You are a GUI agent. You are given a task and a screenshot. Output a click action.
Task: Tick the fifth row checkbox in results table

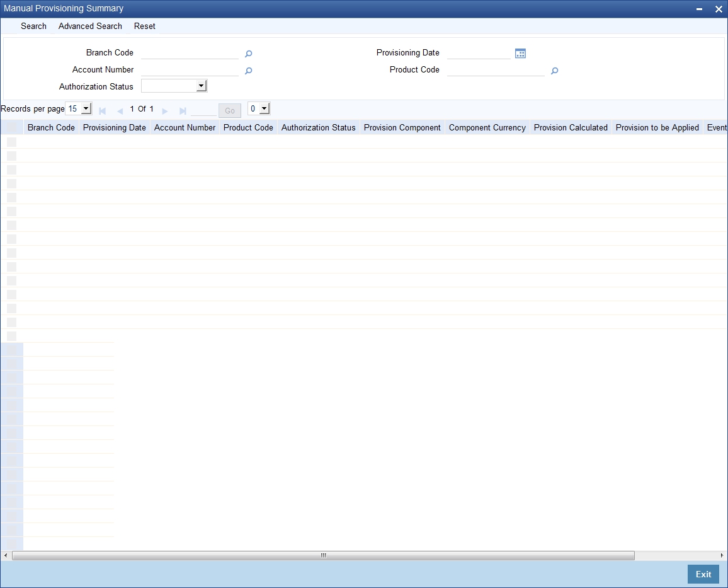point(11,198)
